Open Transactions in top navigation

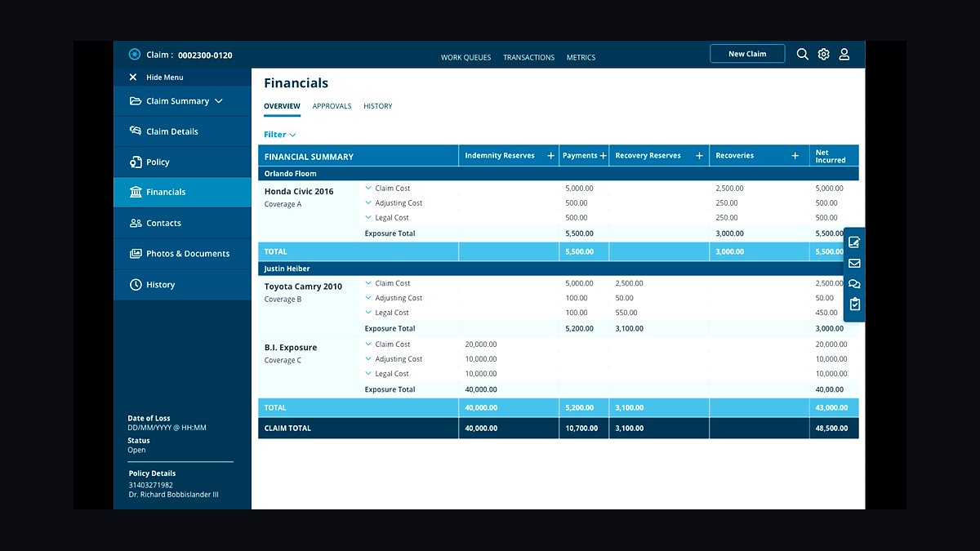click(x=529, y=58)
